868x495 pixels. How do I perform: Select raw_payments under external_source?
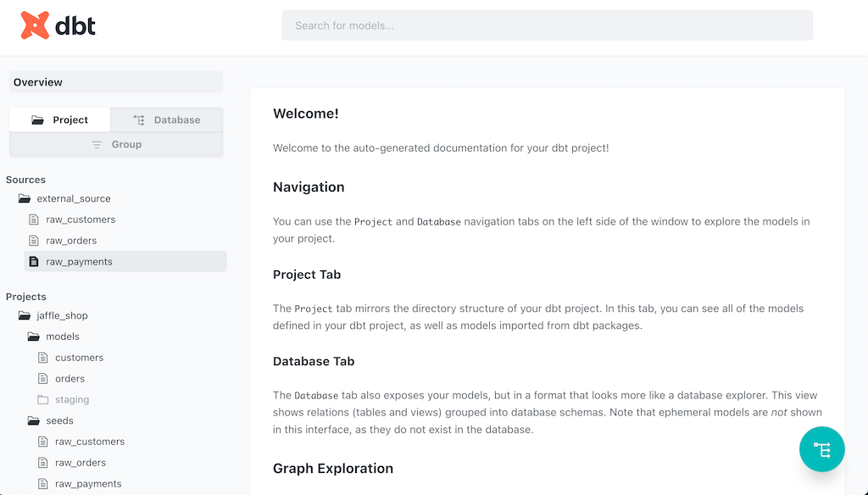pos(79,262)
